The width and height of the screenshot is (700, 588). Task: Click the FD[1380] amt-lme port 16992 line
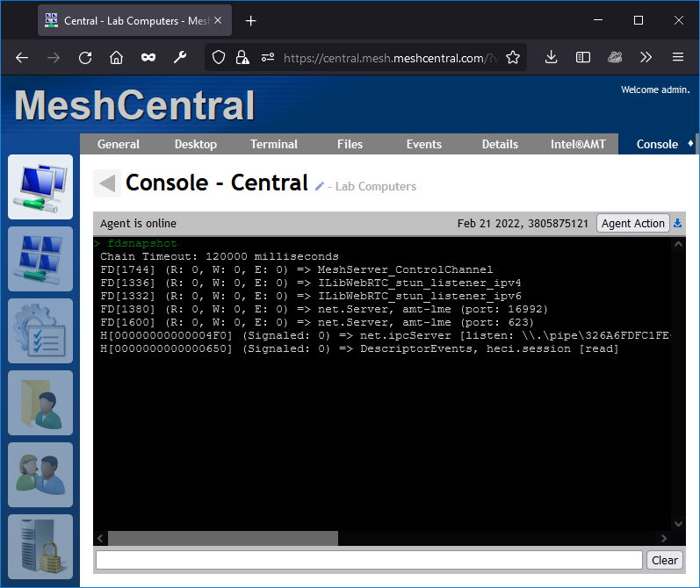(x=324, y=309)
